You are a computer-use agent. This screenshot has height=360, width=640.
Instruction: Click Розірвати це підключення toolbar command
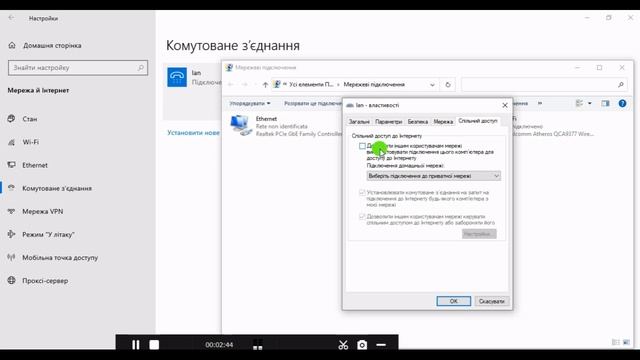tap(313, 104)
